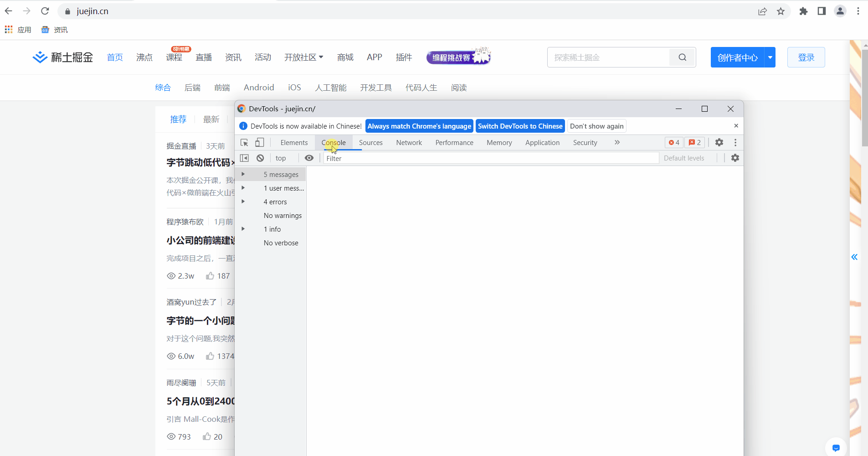868x456 pixels.
Task: Expand the right side panel double-chevron
Action: point(854,257)
